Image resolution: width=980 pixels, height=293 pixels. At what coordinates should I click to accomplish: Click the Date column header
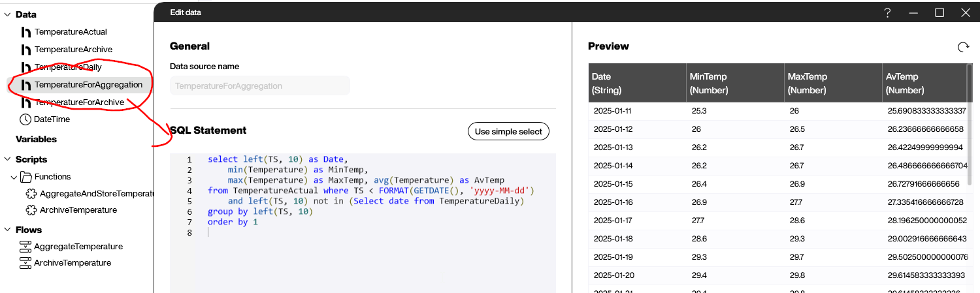pos(637,83)
